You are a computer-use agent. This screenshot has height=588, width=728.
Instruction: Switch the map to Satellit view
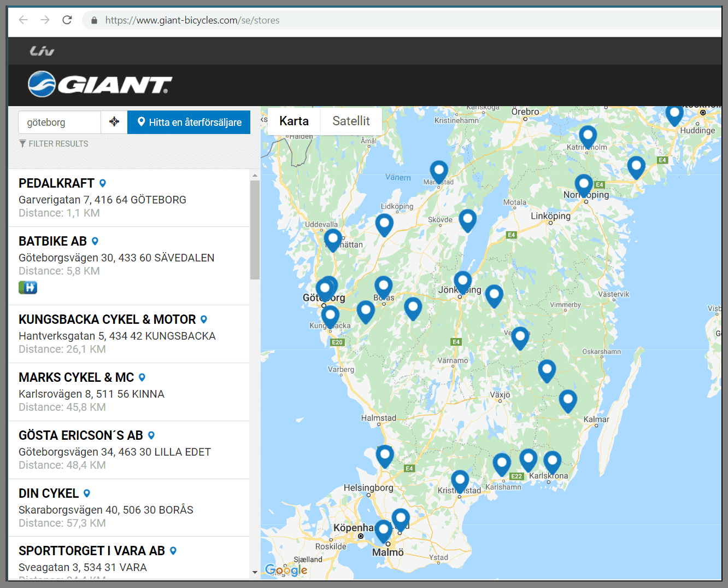(x=351, y=121)
